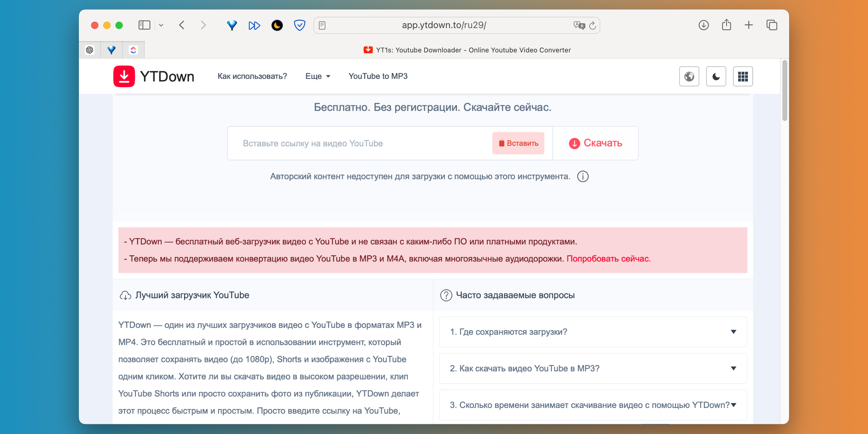Click the Safari sidebar toggle icon
This screenshot has height=434, width=868.
[144, 25]
